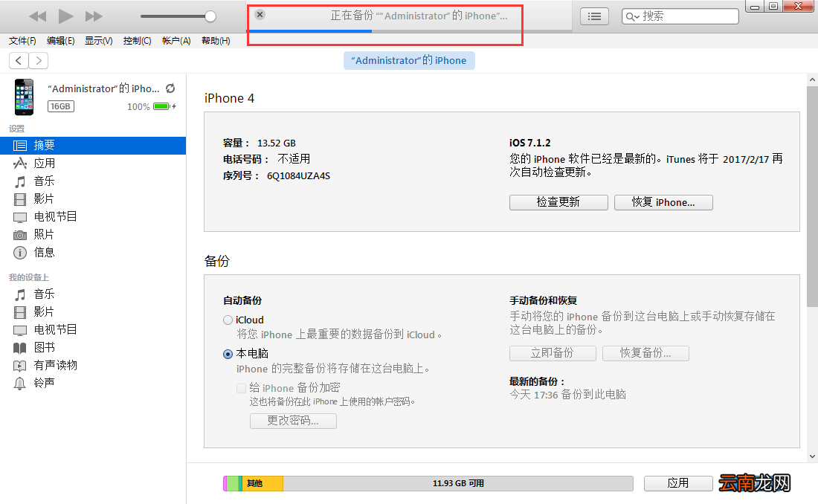Click the scrollbar up arrow
818x504 pixels.
tap(812, 80)
